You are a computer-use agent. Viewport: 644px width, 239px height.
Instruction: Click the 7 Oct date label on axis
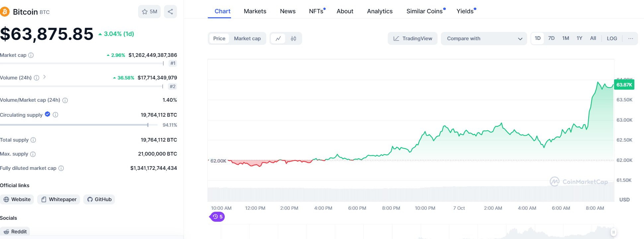click(x=459, y=208)
